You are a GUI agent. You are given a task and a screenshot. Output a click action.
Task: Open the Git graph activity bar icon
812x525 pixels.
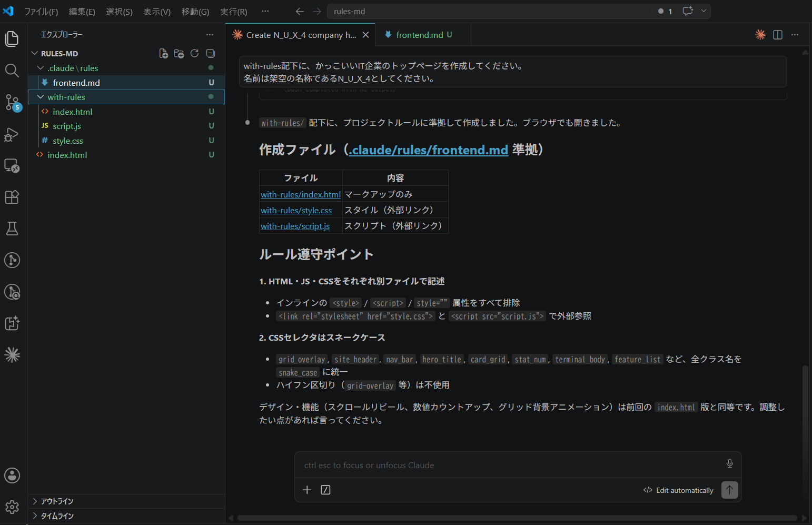point(12,260)
